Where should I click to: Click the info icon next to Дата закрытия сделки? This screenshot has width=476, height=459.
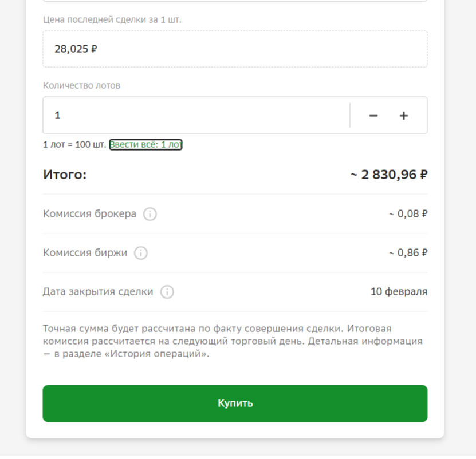(x=166, y=292)
